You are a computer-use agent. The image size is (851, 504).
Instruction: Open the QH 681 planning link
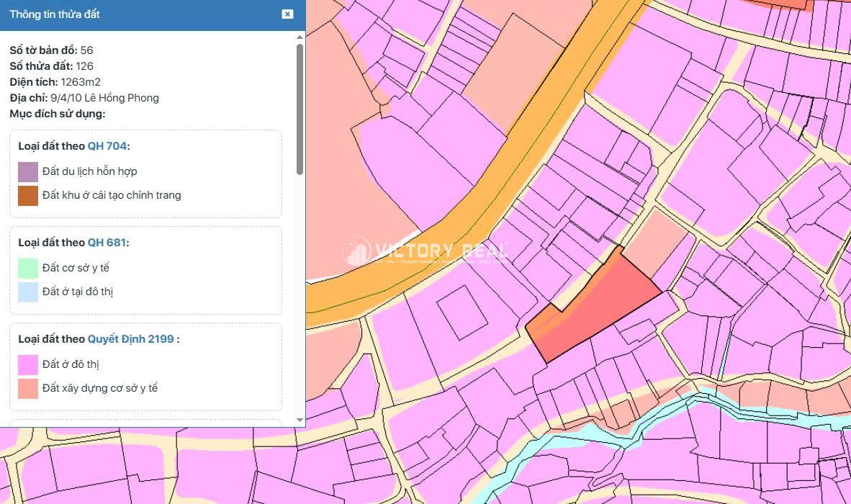click(x=107, y=243)
